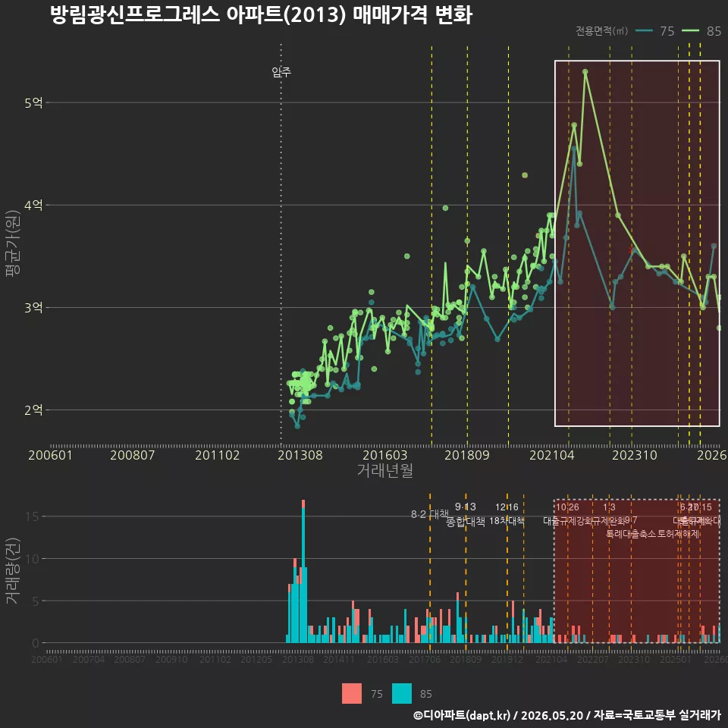This screenshot has width=728, height=728.
Task: Click the 전용면적(㎡) legend label
Action: point(601,31)
